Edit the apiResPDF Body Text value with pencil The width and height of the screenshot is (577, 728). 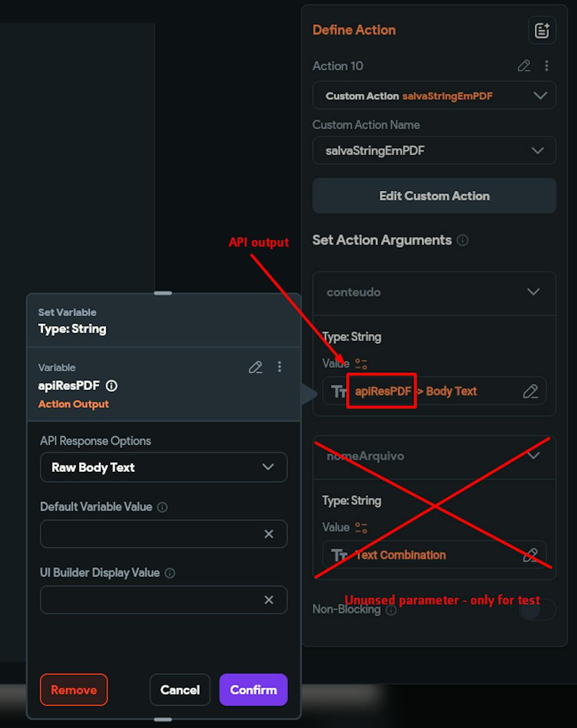[x=530, y=391]
